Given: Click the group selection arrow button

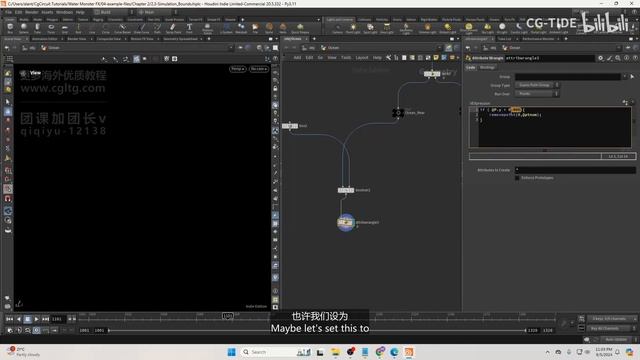Looking at the screenshot, I should pyautogui.click(x=632, y=76).
